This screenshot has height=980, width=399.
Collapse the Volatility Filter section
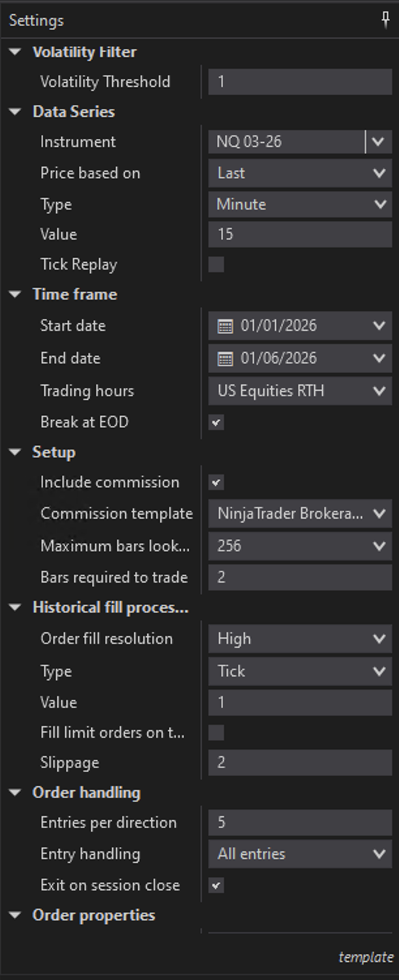coord(15,52)
